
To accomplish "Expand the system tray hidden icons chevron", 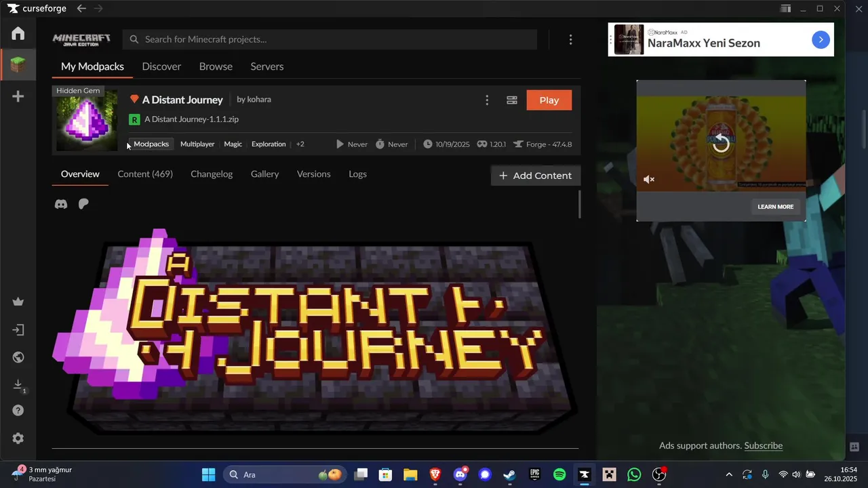I will click(729, 474).
